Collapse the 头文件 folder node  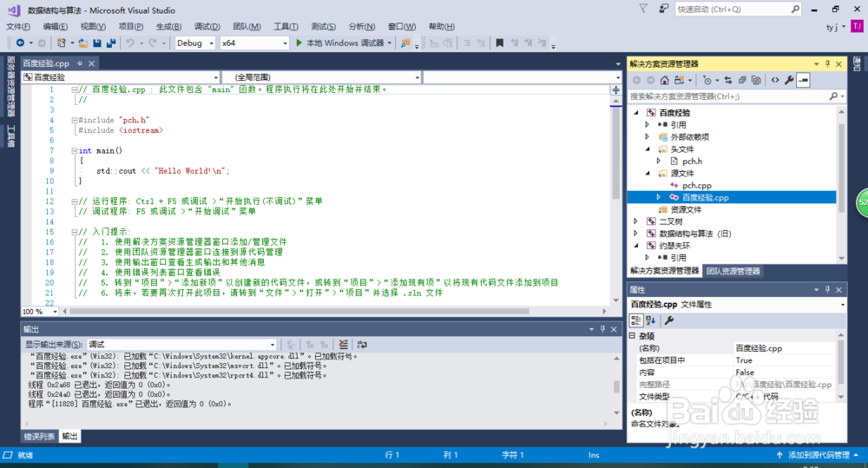tap(648, 149)
